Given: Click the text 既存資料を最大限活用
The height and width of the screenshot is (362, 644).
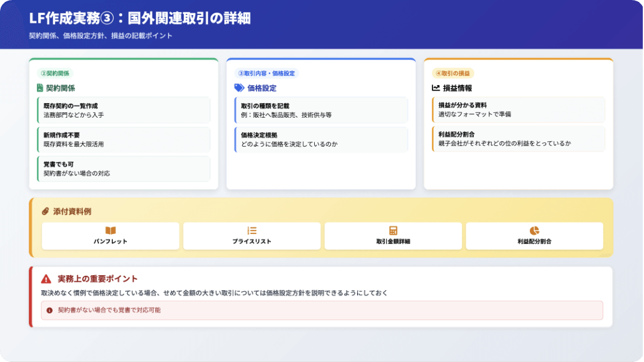Looking at the screenshot, I should 74,144.
